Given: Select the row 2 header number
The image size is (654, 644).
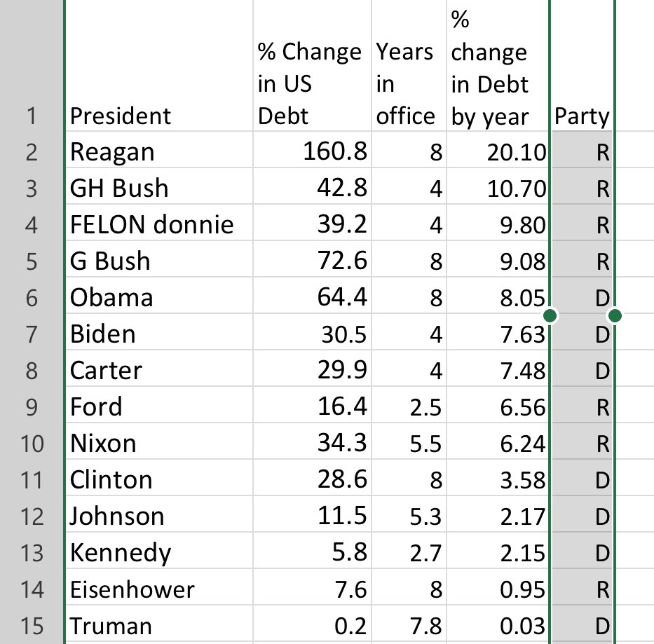Looking at the screenshot, I should click(x=31, y=152).
